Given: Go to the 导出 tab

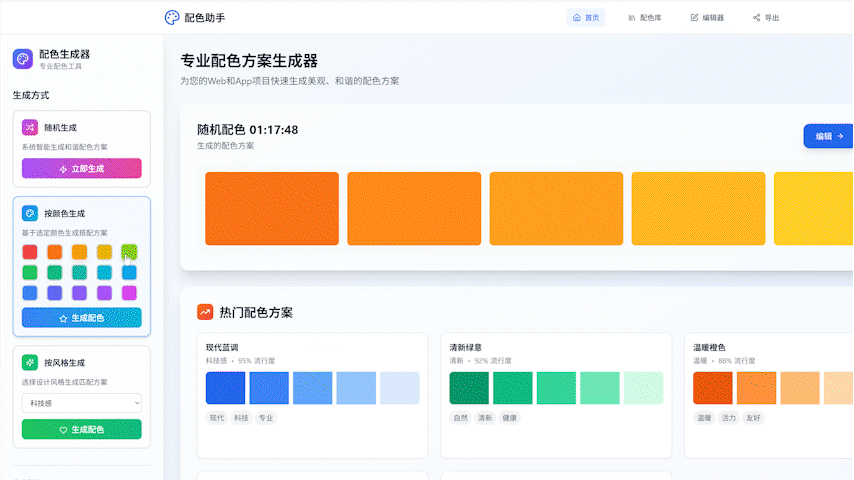Looking at the screenshot, I should 766,17.
